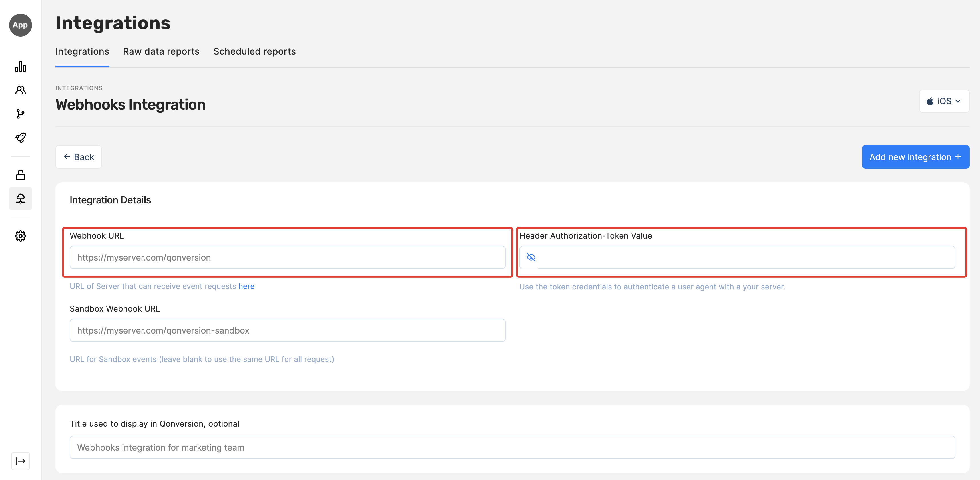Open the settings gear icon
This screenshot has height=480, width=980.
tap(21, 236)
